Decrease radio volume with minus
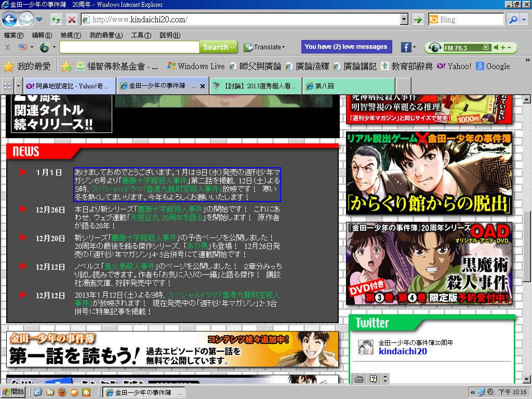Screen dimensions: 532x399 tap(509, 47)
